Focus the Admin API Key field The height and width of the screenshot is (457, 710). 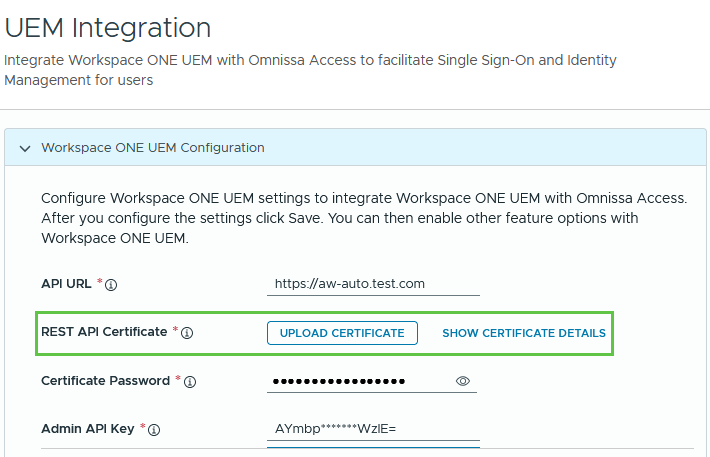pyautogui.click(x=373, y=428)
